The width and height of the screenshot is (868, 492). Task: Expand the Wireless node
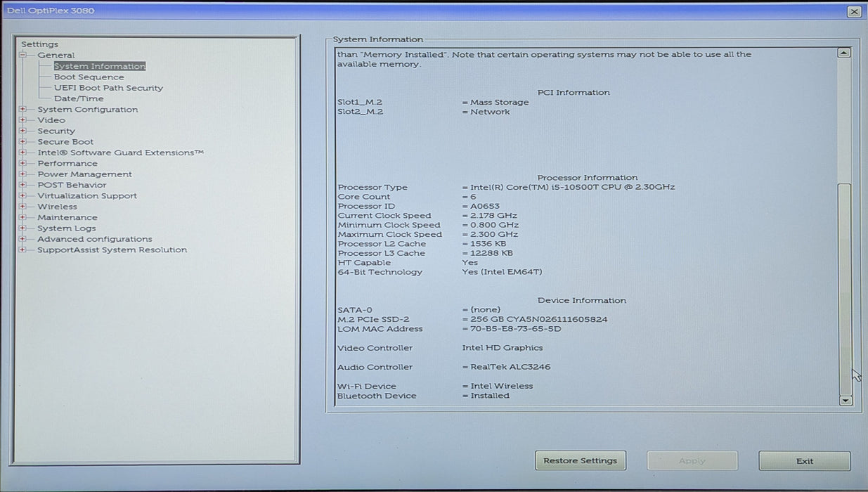(23, 207)
